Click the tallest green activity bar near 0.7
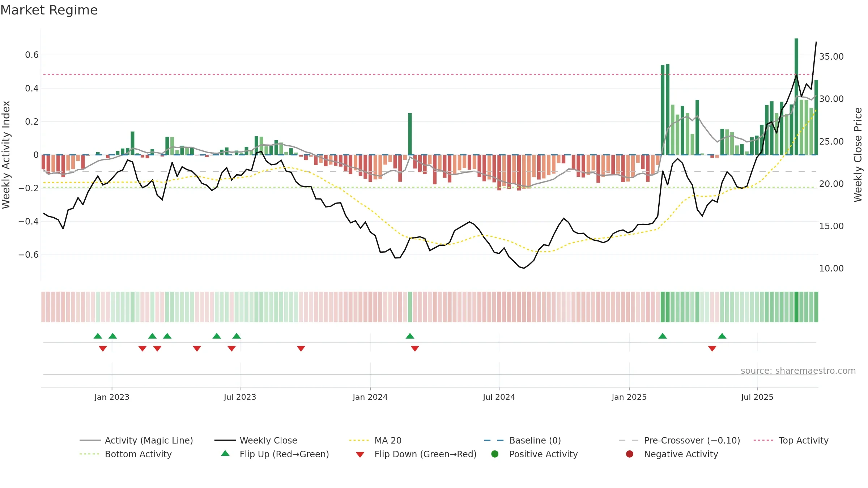Screen dimensions: 868x488 pyautogui.click(x=796, y=97)
